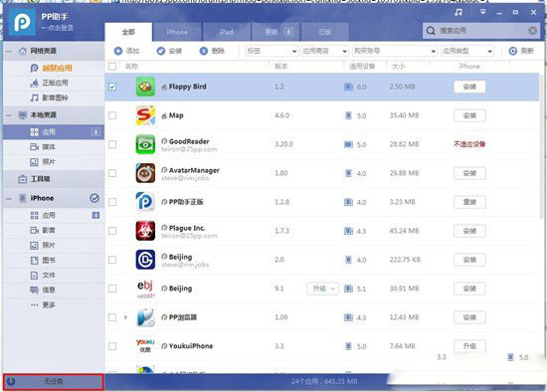This screenshot has height=392, width=547.
Task: Install Map with its 安装 button
Action: pos(469,115)
